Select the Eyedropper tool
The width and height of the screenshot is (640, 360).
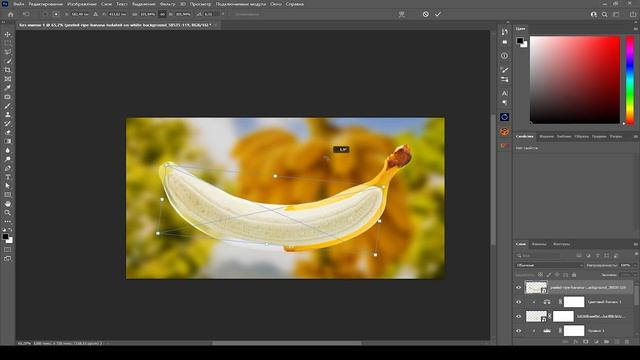[7, 88]
